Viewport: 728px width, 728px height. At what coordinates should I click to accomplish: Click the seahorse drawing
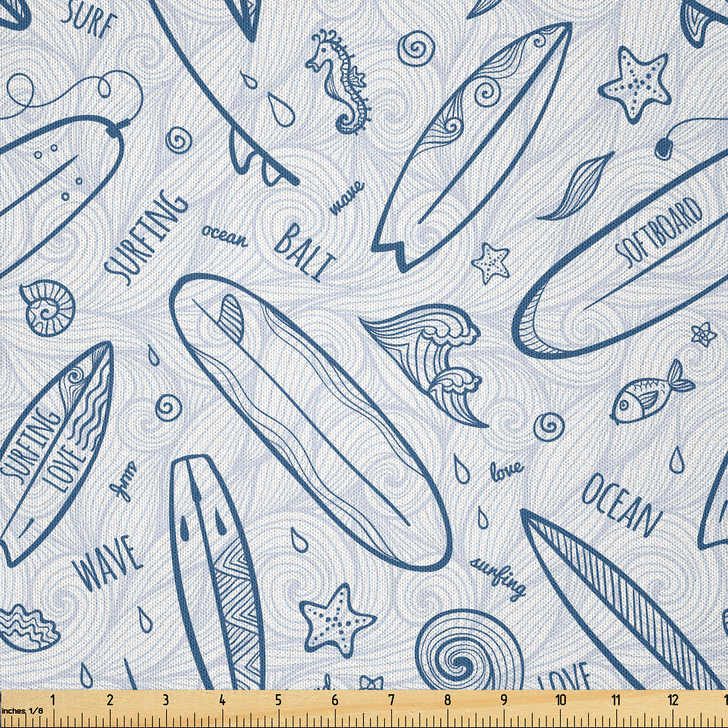tap(338, 82)
